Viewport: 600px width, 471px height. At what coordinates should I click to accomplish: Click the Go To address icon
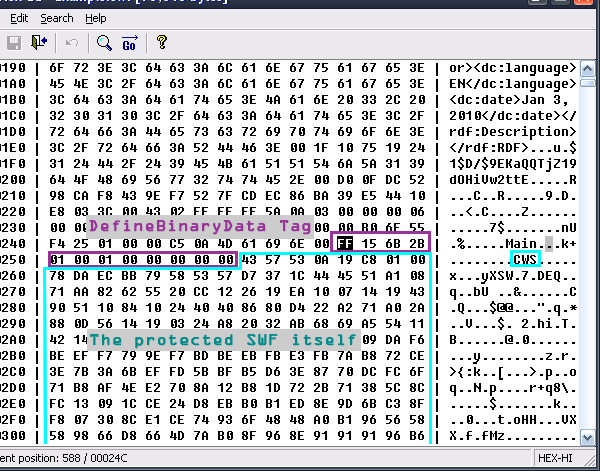click(x=129, y=43)
